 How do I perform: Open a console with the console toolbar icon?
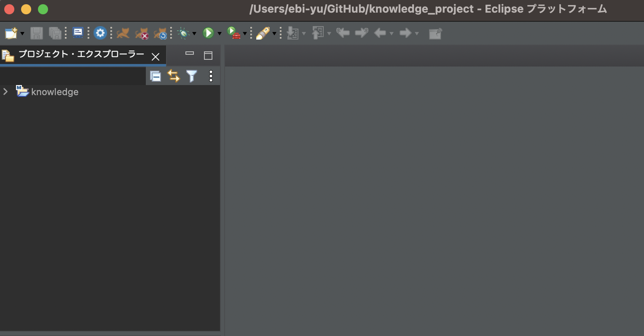pos(77,32)
